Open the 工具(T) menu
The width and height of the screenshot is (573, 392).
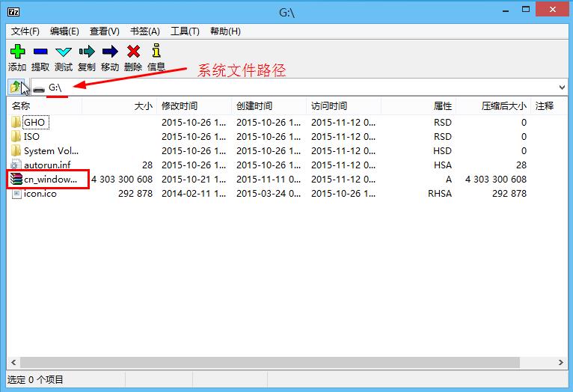coord(185,31)
